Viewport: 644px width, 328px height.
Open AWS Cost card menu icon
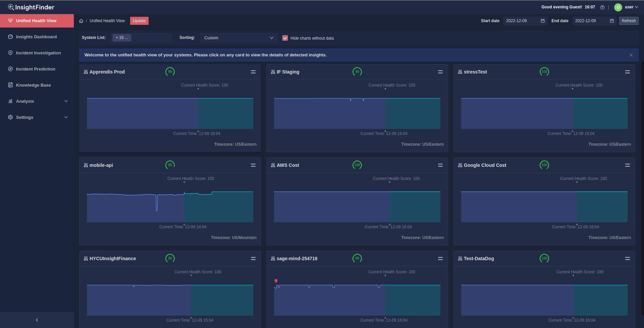click(440, 165)
